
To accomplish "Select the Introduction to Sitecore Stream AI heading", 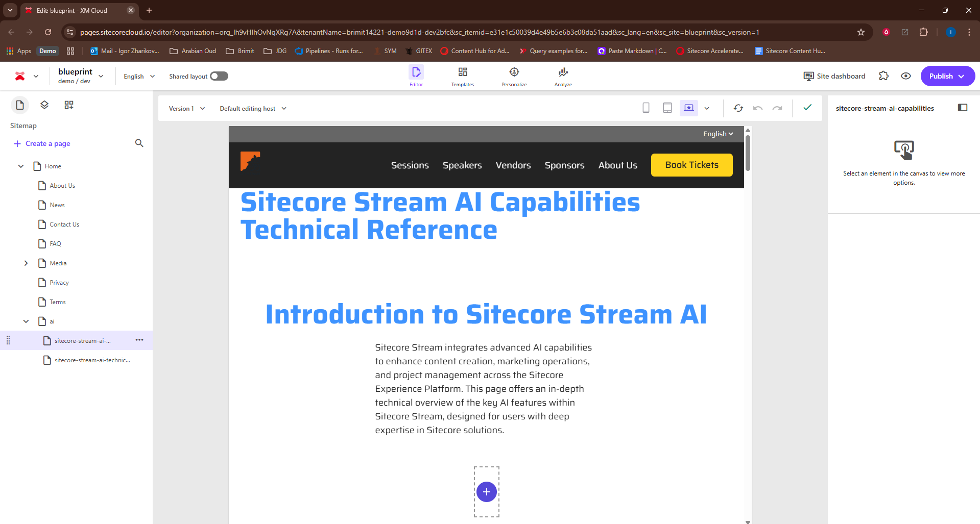I will tap(486, 314).
